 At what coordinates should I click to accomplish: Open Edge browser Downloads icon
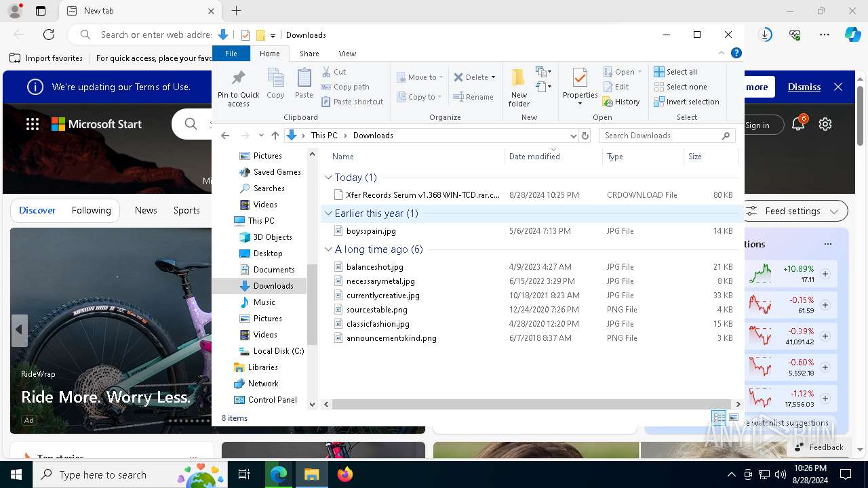point(765,35)
